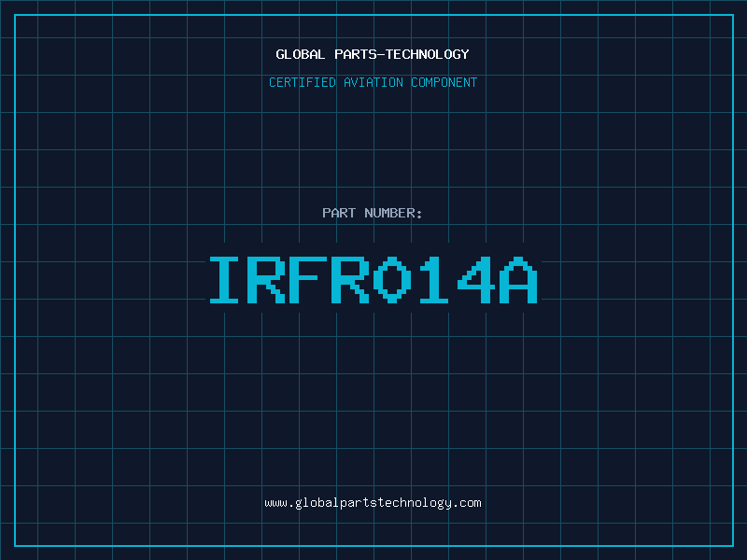The height and width of the screenshot is (560, 747).
Task: Click the PART NUMBER: label
Action: click(x=373, y=213)
